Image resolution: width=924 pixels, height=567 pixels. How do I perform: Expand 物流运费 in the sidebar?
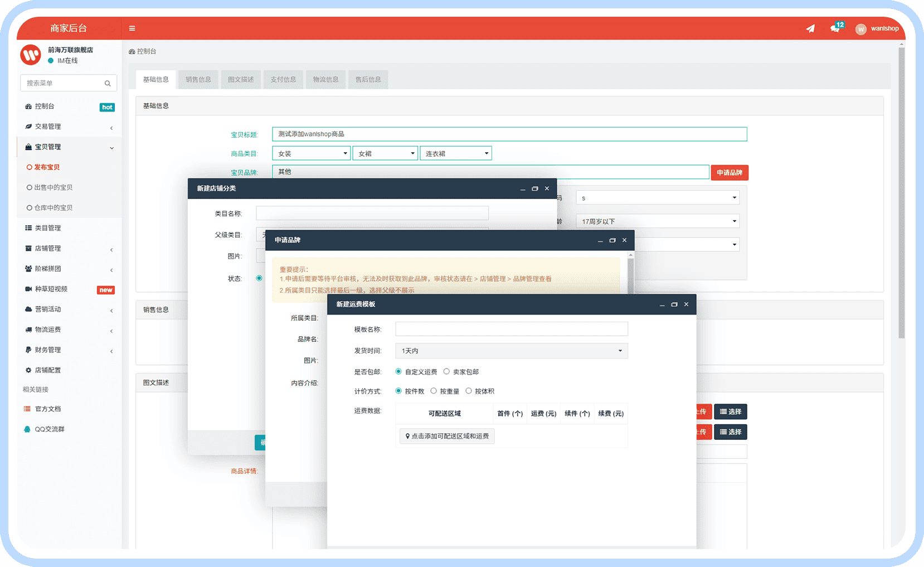[69, 329]
